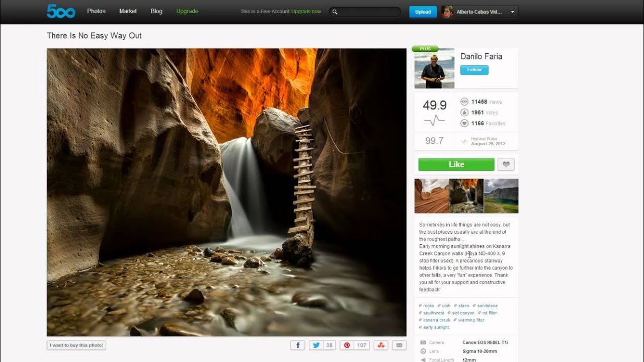Image resolution: width=644 pixels, height=362 pixels.
Task: Click the Camera icon in EXIF details
Action: pos(423,342)
